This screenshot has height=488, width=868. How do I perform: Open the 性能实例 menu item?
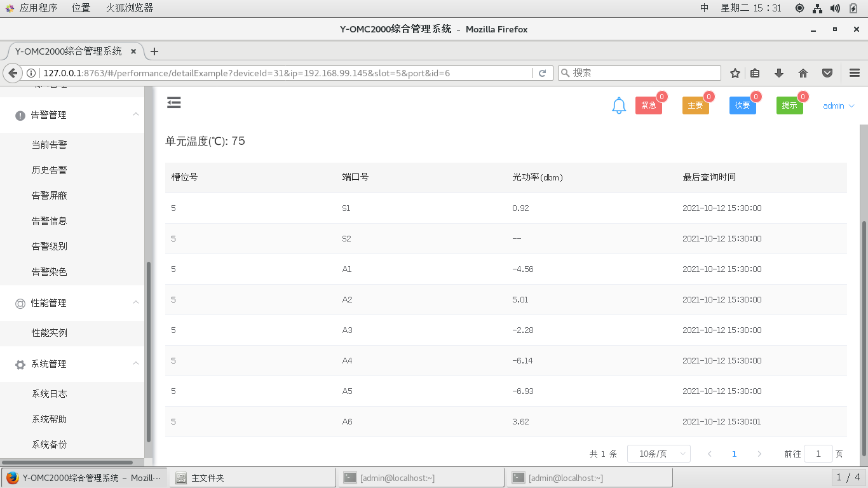tap(50, 333)
